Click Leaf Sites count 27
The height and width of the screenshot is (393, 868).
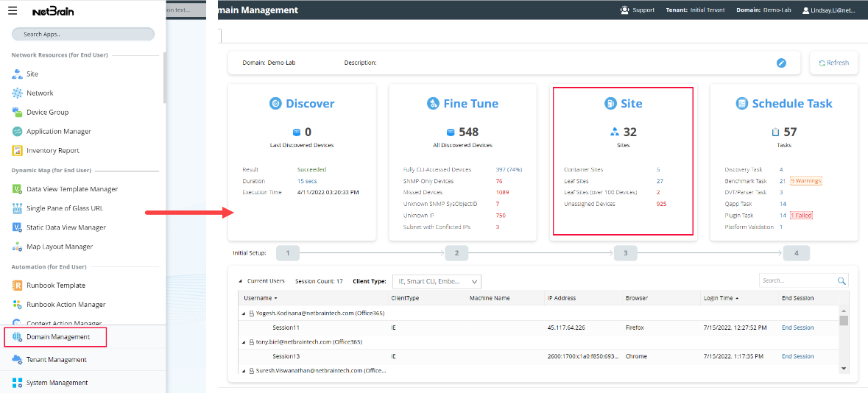pyautogui.click(x=660, y=181)
